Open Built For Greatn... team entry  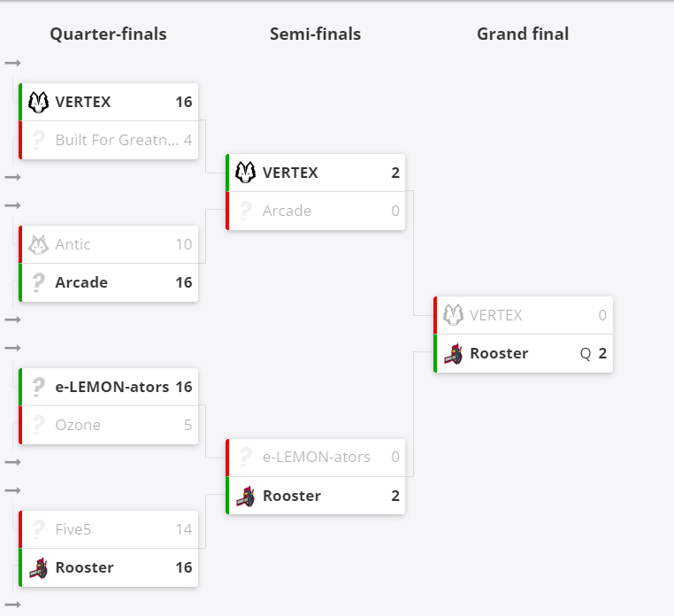[108, 140]
